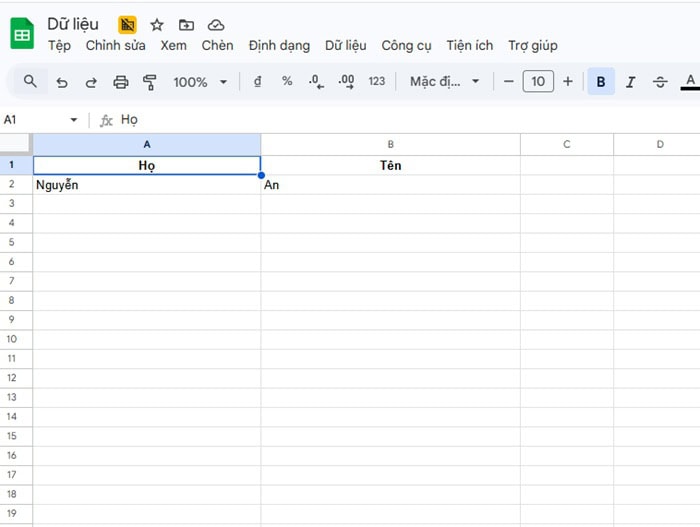This screenshot has height=527, width=700.
Task: Toggle italic formatting
Action: (x=630, y=82)
